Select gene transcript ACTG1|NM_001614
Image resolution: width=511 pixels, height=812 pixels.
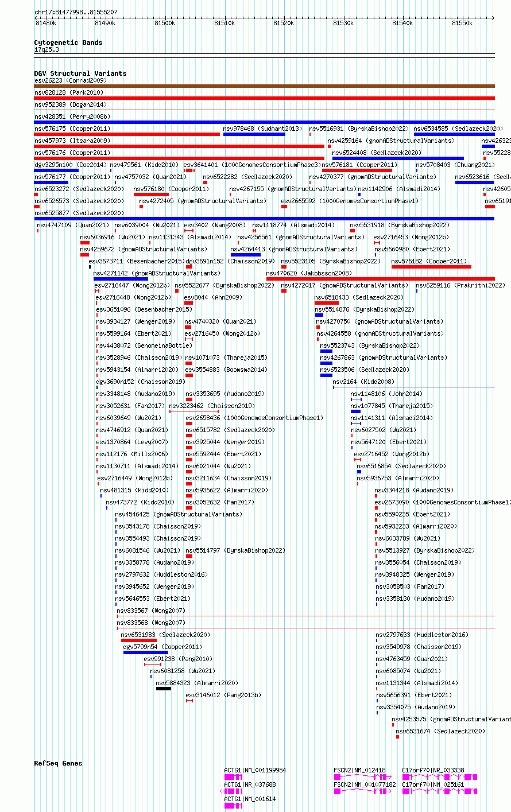coord(250,799)
